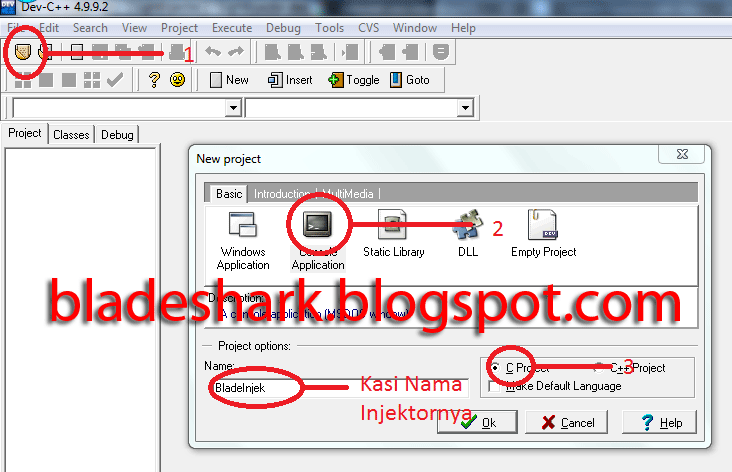Choose the Empty Project type
The height and width of the screenshot is (472, 732).
pos(543,234)
